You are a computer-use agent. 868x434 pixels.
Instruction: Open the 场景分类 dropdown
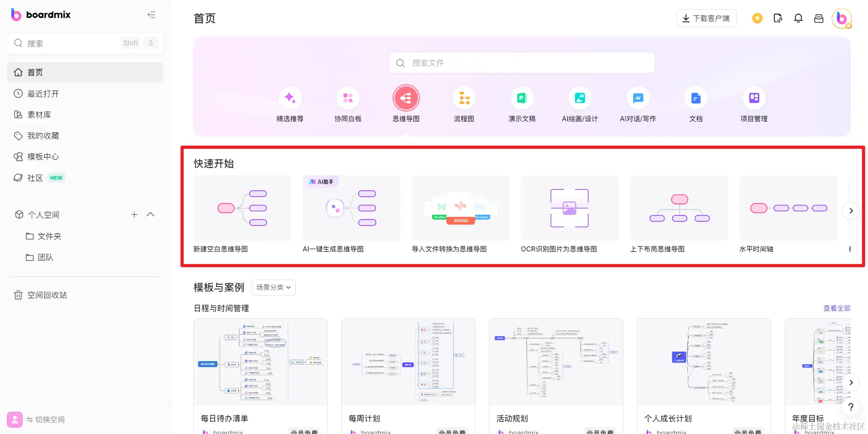coord(273,287)
